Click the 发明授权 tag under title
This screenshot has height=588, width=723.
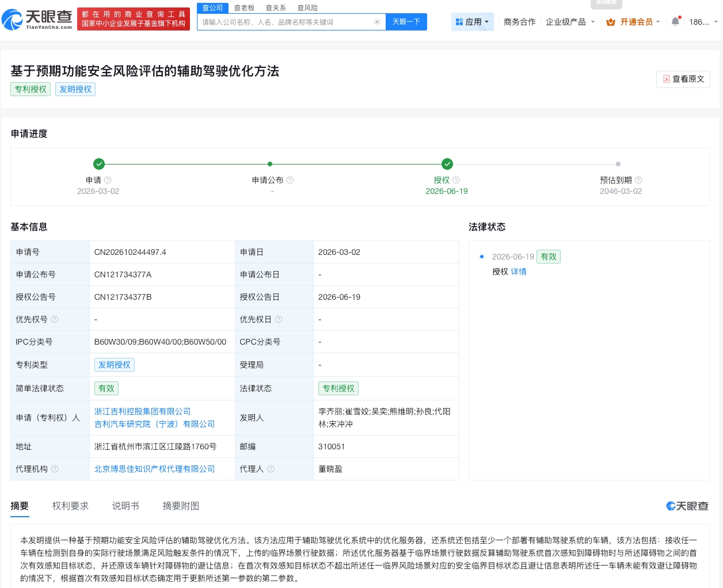pos(75,89)
